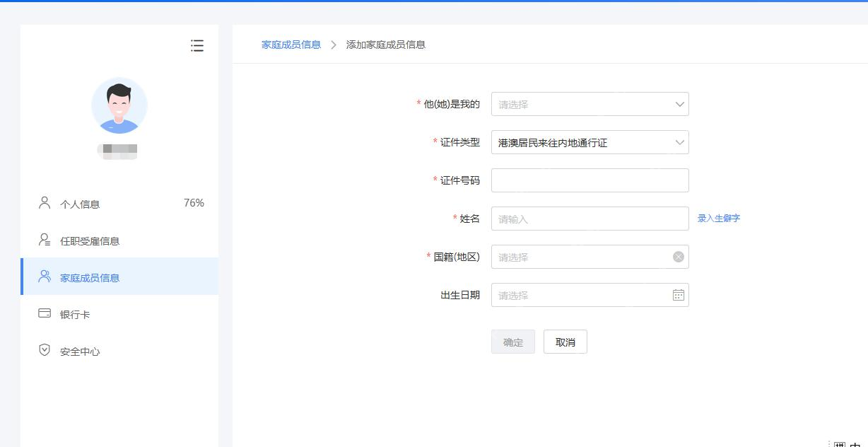868x447 pixels.
Task: Open the 出生日期 date field
Action: coord(590,295)
